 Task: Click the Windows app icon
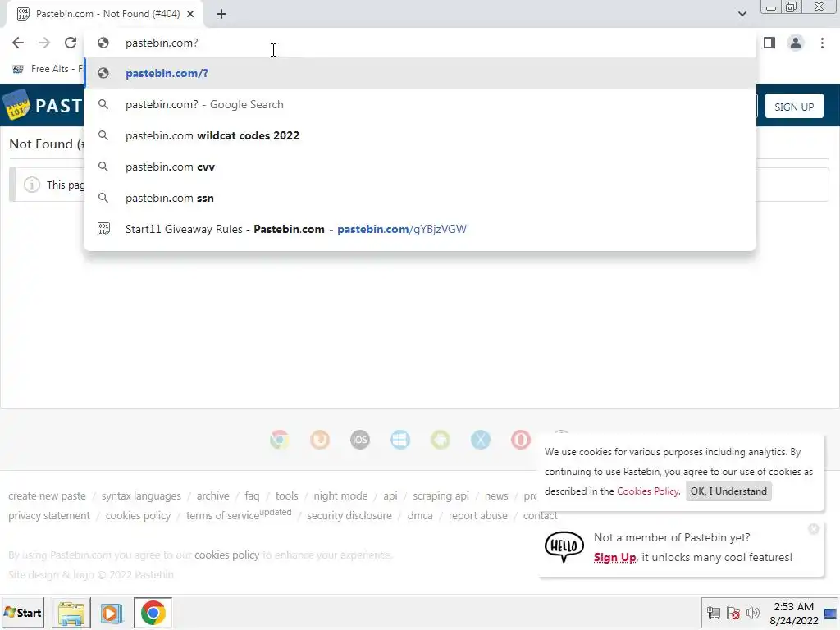400,440
